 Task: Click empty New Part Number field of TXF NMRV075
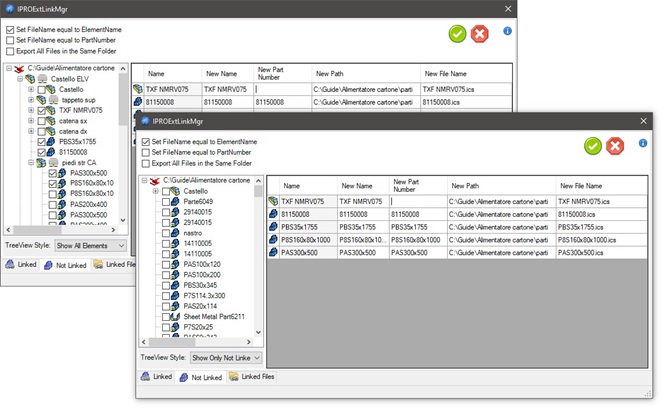tap(418, 201)
